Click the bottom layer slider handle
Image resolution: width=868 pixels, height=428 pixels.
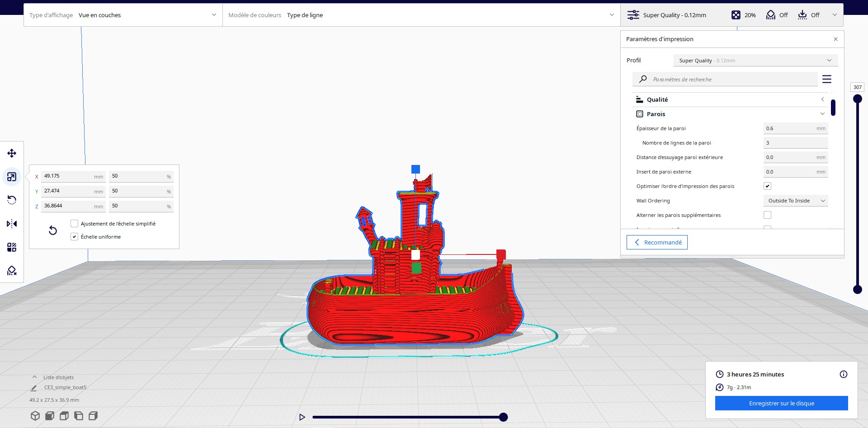(x=858, y=290)
